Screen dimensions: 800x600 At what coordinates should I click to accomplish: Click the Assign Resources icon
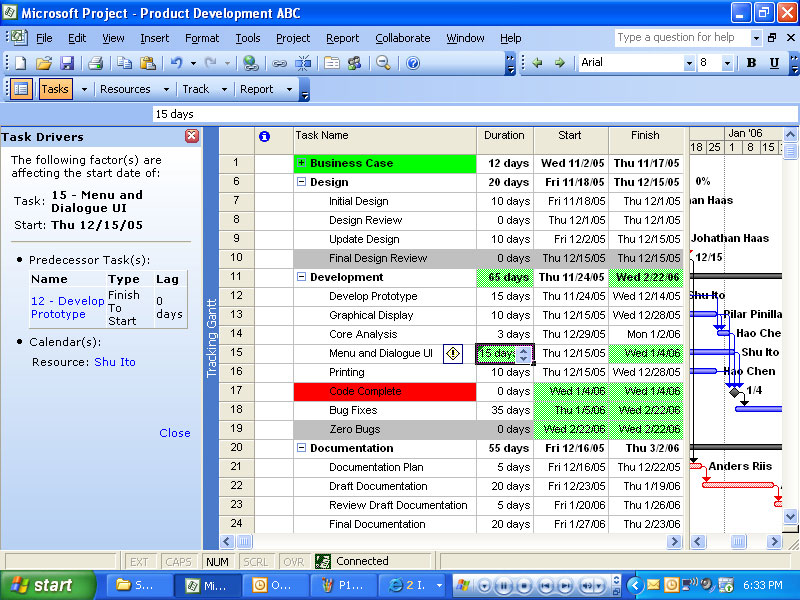coord(354,63)
